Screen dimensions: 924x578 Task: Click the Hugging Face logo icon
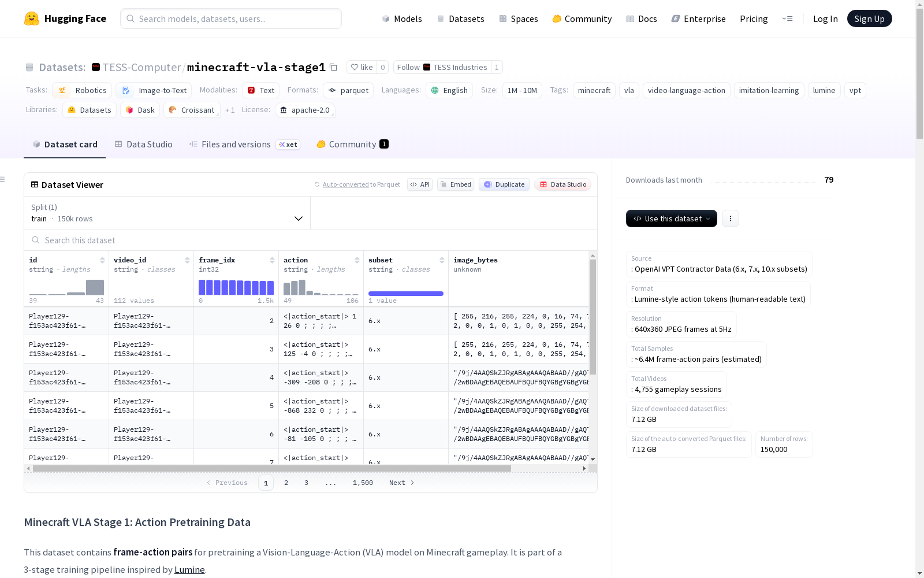32,18
